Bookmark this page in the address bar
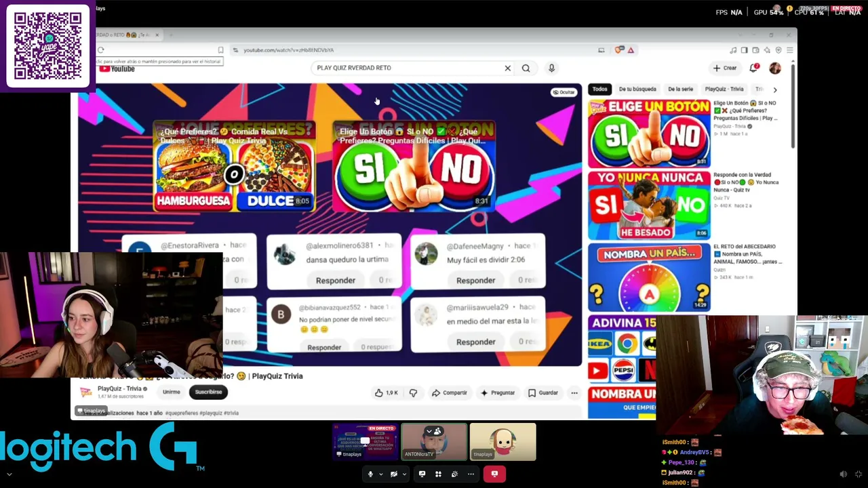This screenshot has width=868, height=488. click(x=220, y=50)
